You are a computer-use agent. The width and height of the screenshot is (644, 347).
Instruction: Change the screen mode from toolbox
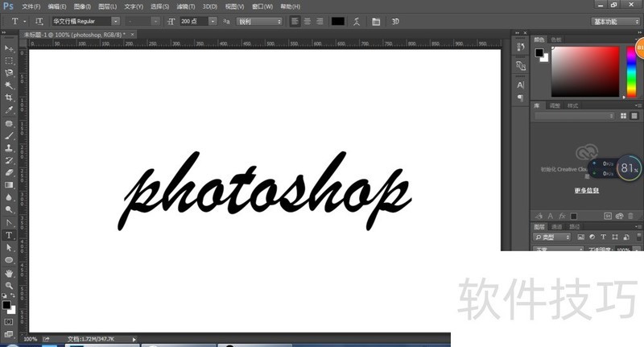[9, 334]
